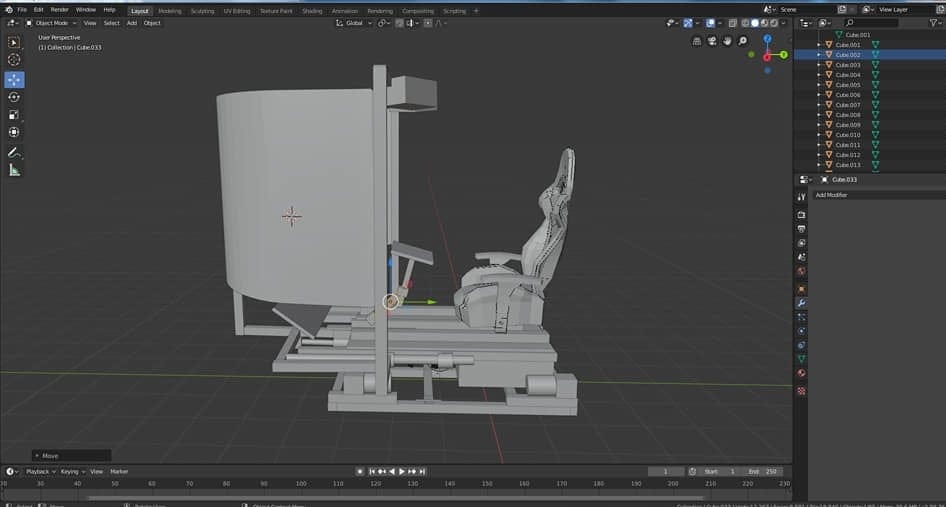Switch to the Shading workspace tab

click(x=312, y=11)
